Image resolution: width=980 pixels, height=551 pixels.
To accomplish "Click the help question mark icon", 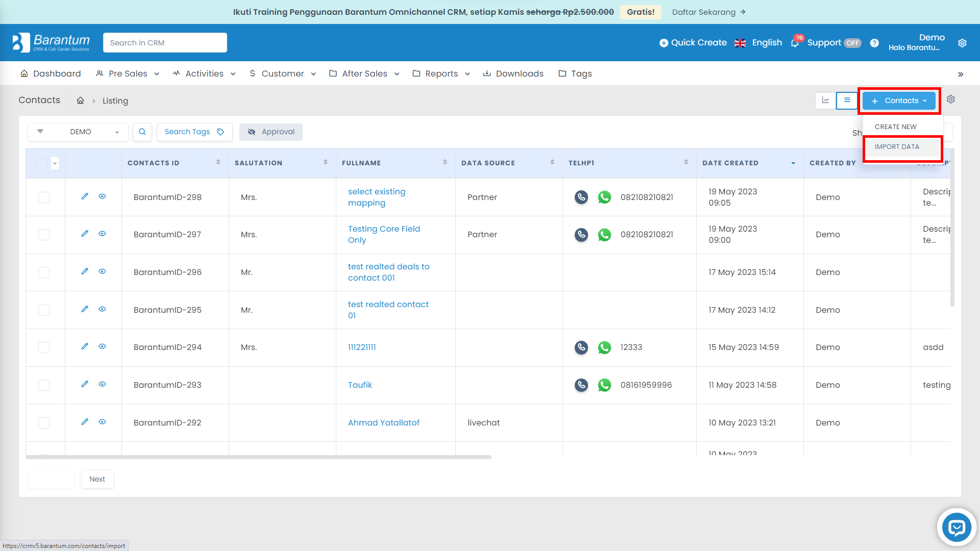I will click(874, 43).
